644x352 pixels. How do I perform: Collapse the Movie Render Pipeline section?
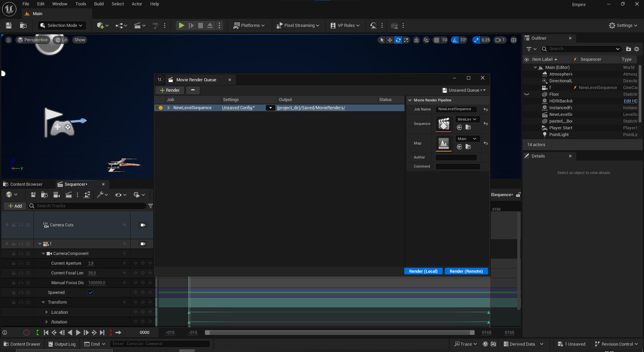tap(410, 100)
